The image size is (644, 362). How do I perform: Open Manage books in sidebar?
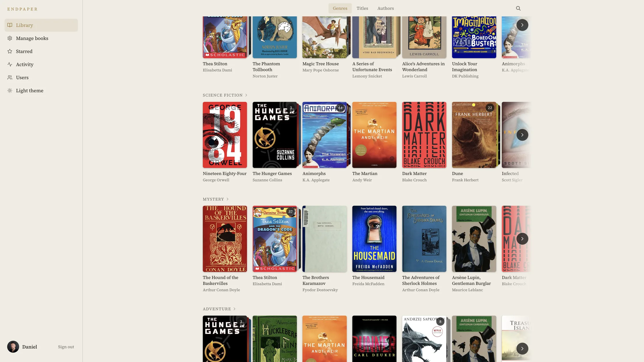tap(41, 38)
